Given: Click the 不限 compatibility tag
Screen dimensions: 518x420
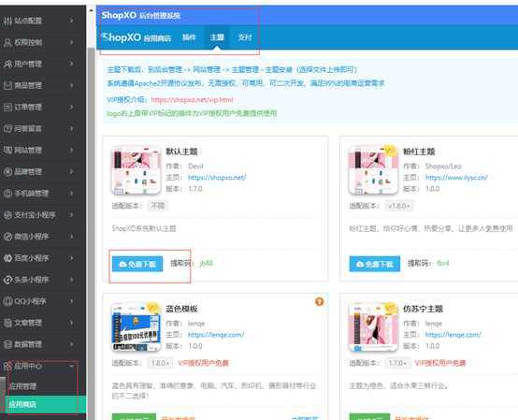Looking at the screenshot, I should pos(158,206).
